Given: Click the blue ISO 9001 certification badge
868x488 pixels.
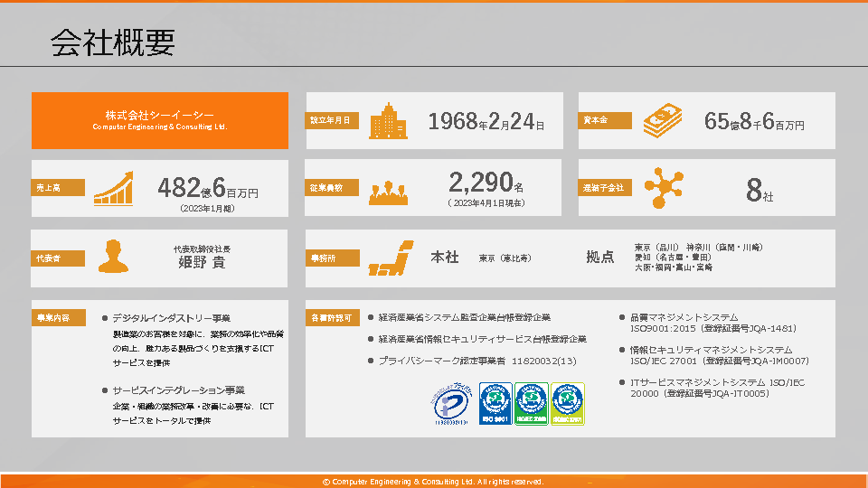Looking at the screenshot, I should coord(495,404).
